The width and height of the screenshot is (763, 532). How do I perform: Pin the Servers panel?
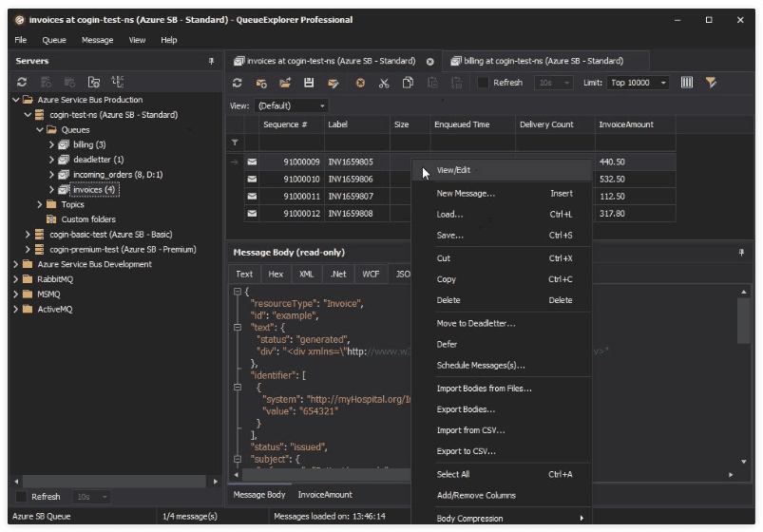pos(211,61)
